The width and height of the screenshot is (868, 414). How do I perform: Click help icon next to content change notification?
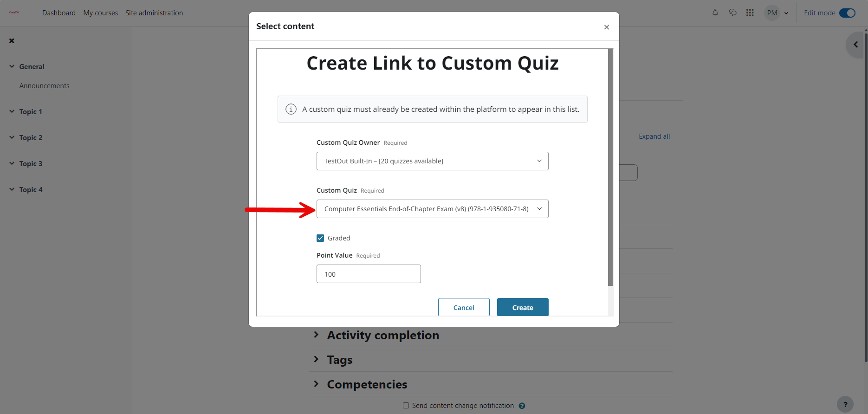(x=522, y=406)
